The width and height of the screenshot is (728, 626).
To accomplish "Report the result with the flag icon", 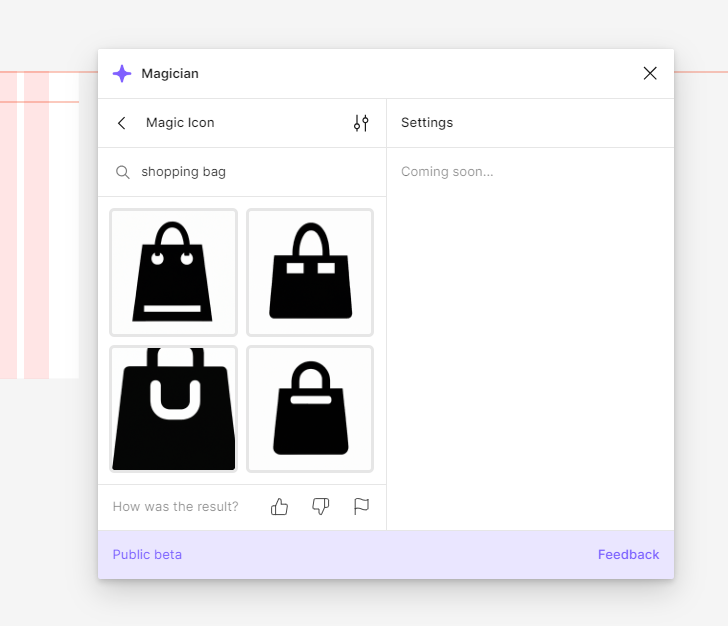I will pyautogui.click(x=361, y=507).
